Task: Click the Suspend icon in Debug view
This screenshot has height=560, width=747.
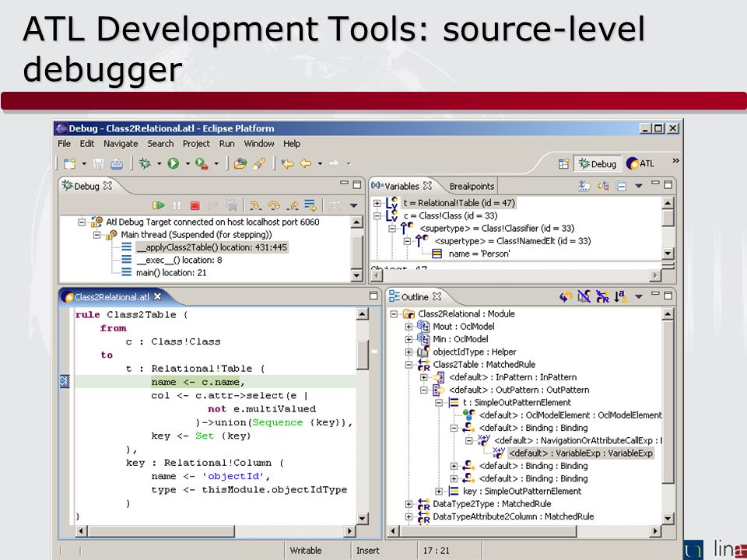Action: coord(177,205)
